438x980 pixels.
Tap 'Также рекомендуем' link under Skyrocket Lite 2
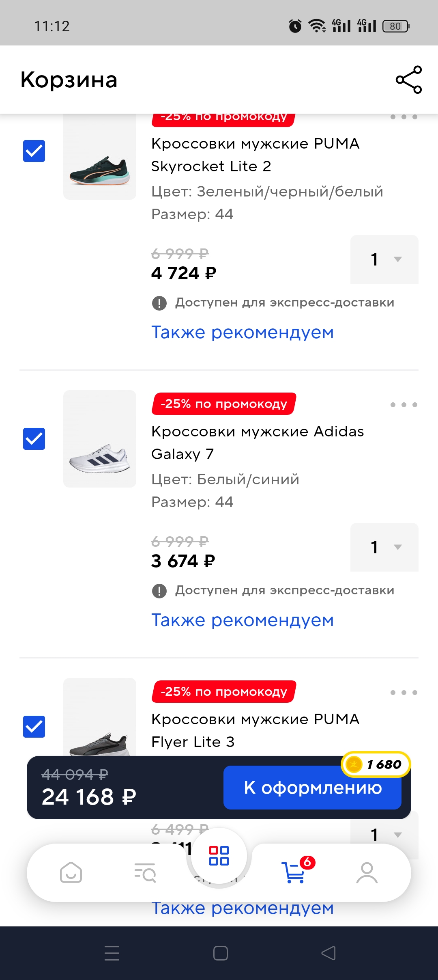coord(243,332)
